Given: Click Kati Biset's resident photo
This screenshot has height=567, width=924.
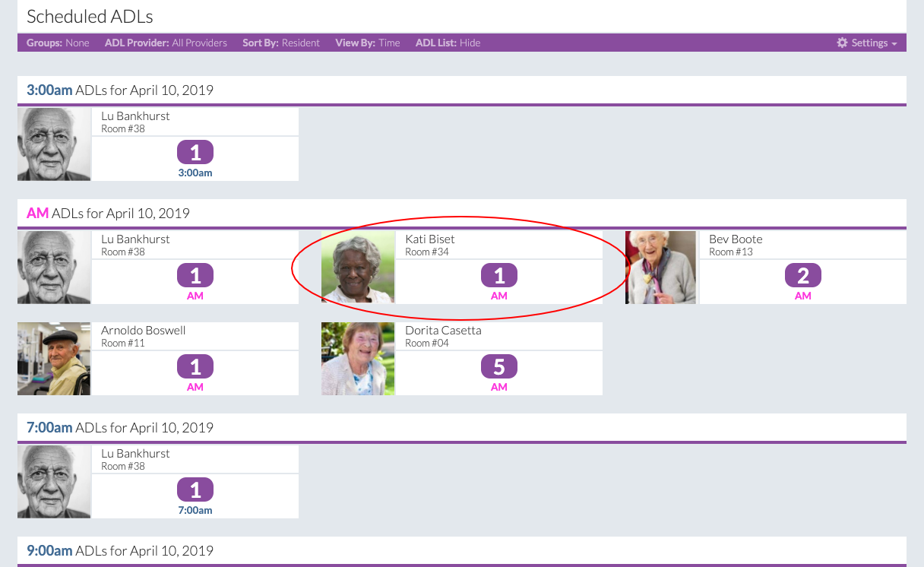Looking at the screenshot, I should click(x=358, y=268).
